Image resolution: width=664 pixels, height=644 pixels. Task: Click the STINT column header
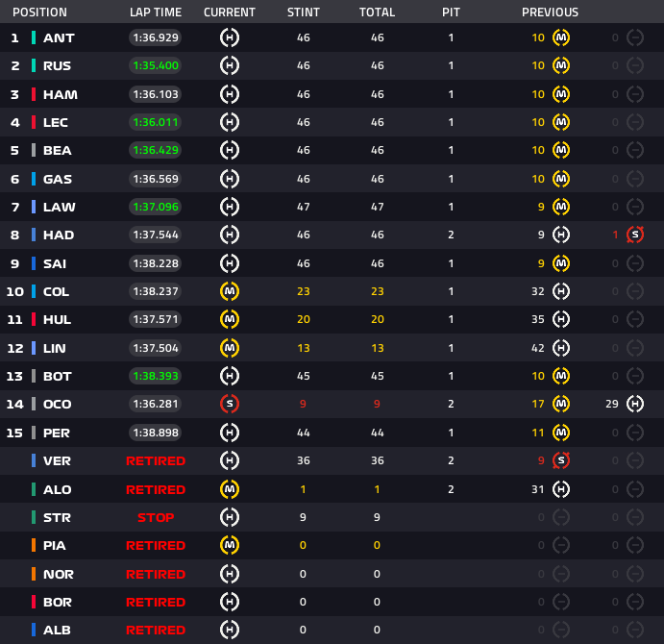tap(304, 12)
